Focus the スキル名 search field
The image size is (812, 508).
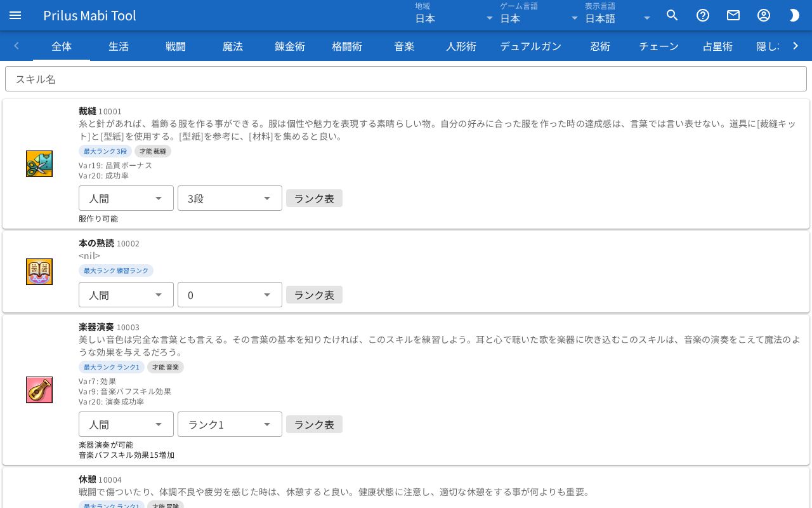click(x=406, y=79)
